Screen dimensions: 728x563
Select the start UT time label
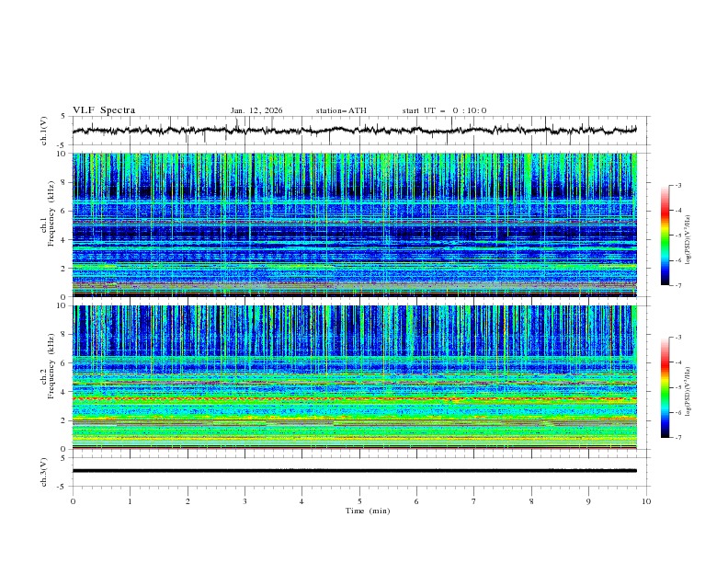point(444,110)
